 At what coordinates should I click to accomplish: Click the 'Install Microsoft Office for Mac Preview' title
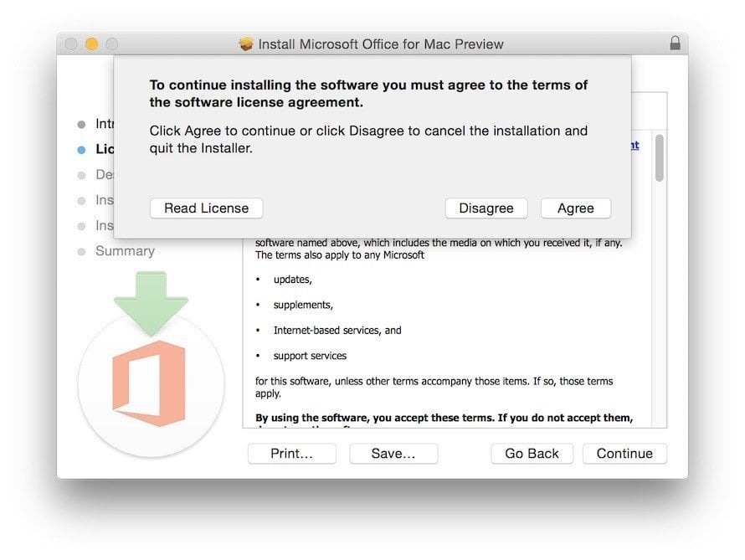381,44
